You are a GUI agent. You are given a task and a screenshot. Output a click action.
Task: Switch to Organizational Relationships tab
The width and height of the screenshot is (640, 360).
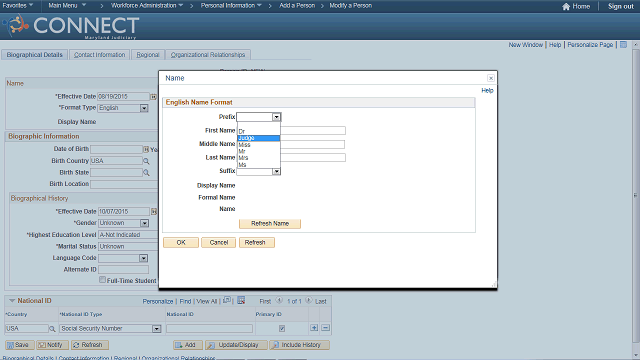[x=208, y=55]
